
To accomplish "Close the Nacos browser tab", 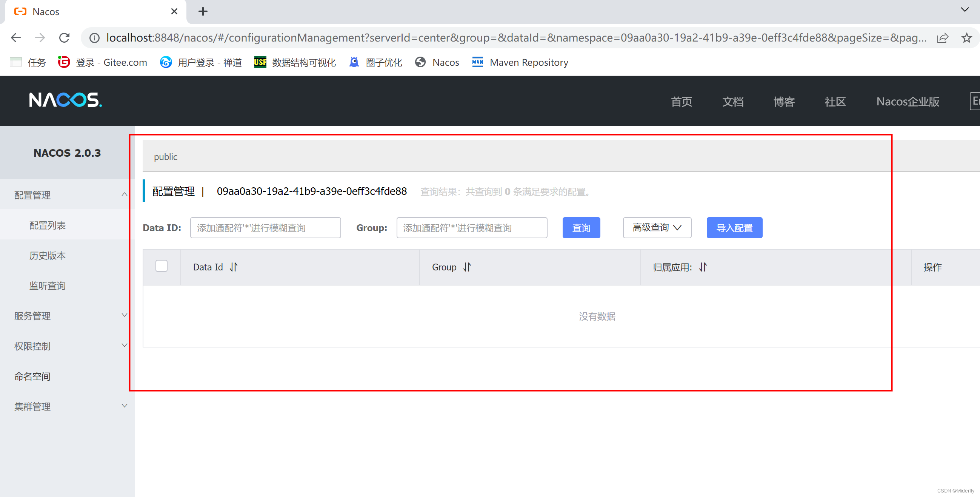I will pos(174,11).
